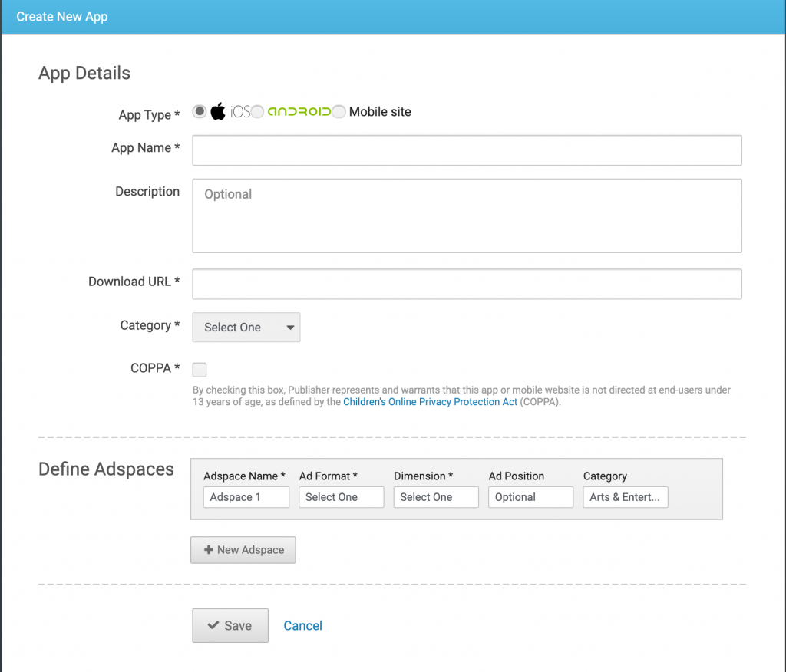This screenshot has width=786, height=672.
Task: Click the Category dropdown arrow
Action: 292,327
